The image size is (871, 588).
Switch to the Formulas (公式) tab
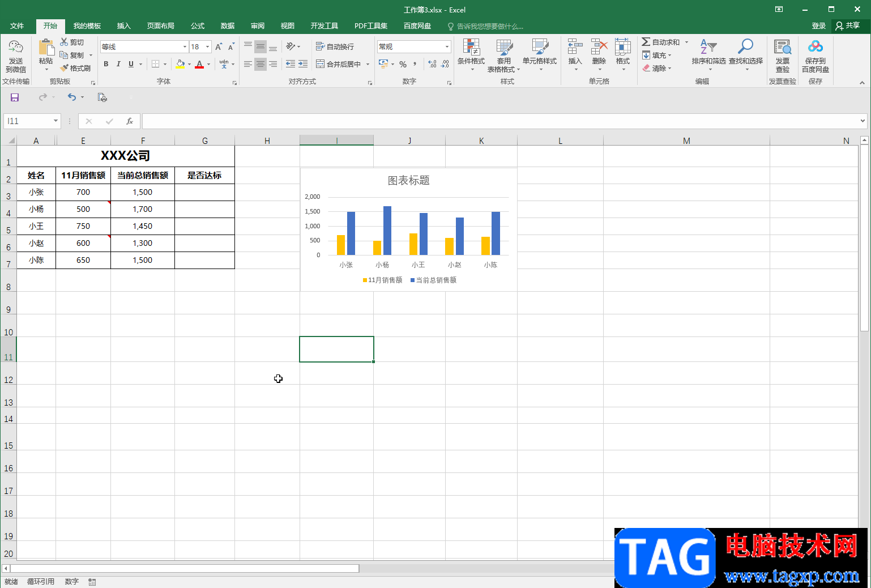coord(198,26)
